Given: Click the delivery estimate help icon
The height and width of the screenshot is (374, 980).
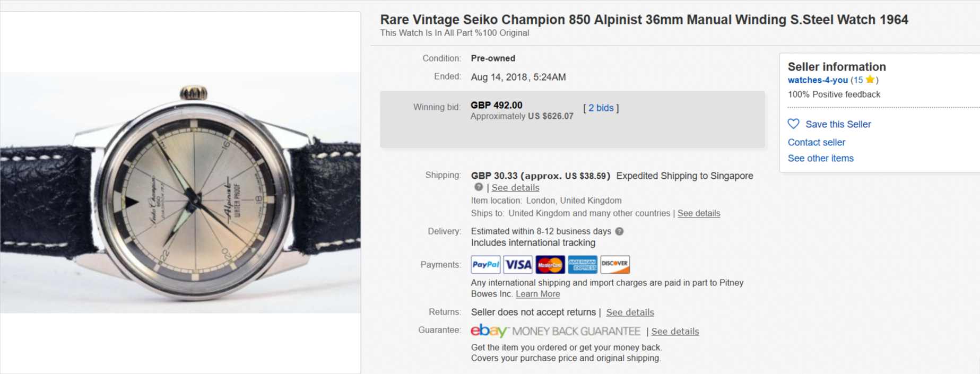Looking at the screenshot, I should (x=619, y=231).
